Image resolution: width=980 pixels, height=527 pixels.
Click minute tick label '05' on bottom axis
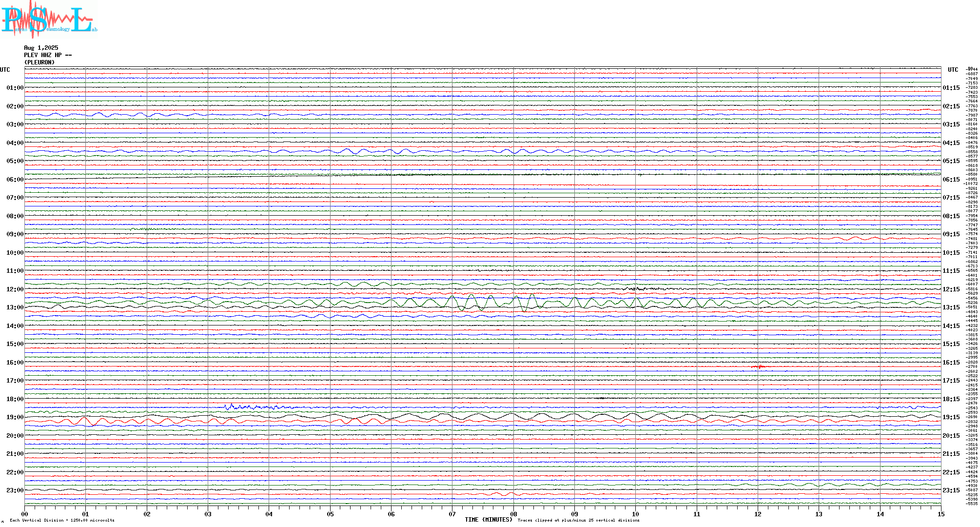coord(330,514)
